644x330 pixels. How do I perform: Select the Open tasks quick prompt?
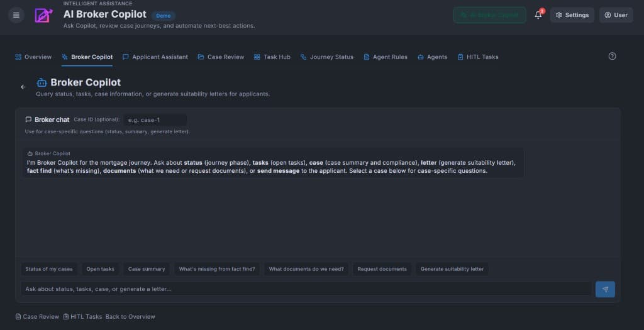click(x=100, y=269)
